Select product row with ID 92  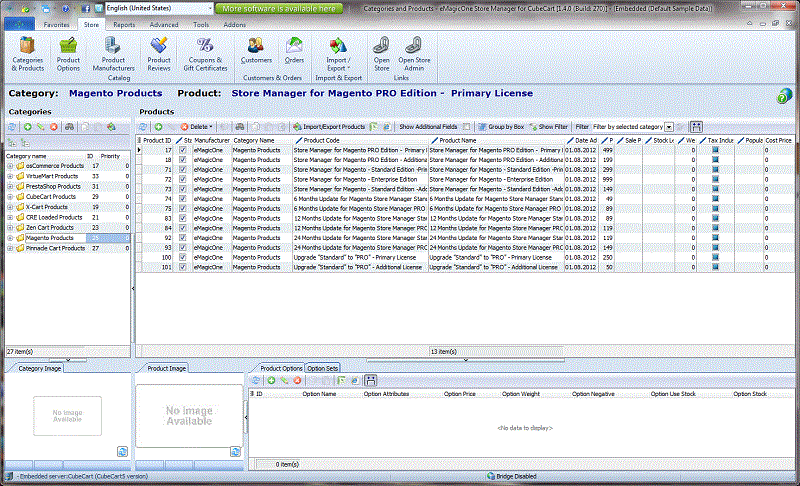(464, 238)
